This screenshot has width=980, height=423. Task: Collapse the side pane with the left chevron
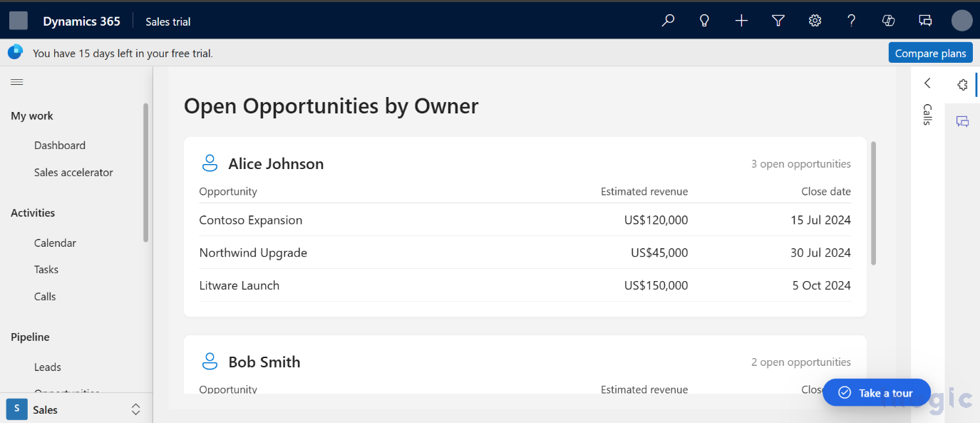click(x=927, y=83)
